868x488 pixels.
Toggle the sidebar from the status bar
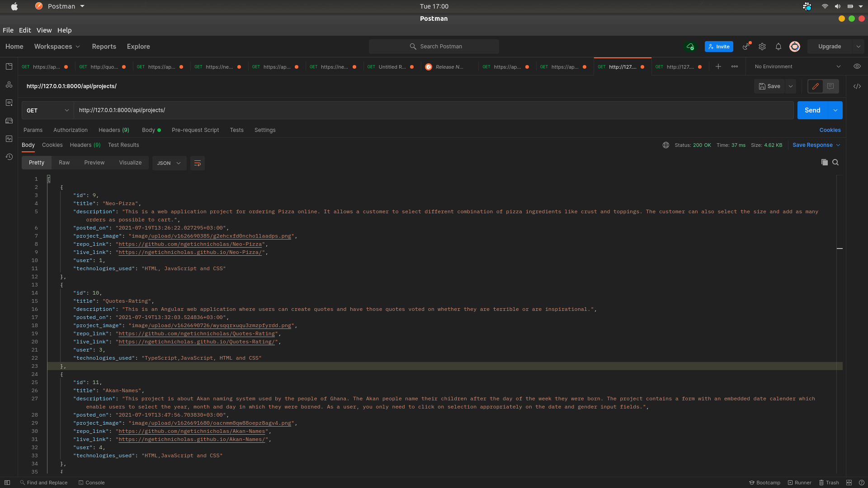tap(7, 483)
